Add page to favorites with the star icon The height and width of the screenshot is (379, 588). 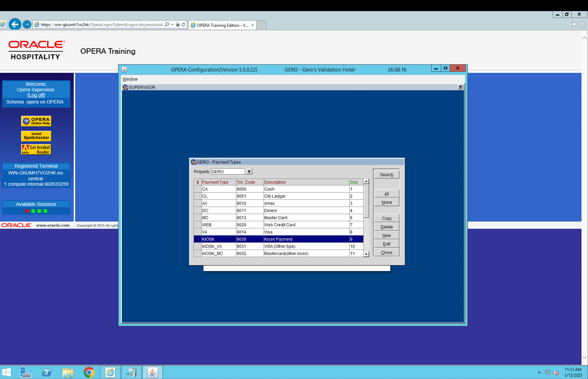click(574, 24)
